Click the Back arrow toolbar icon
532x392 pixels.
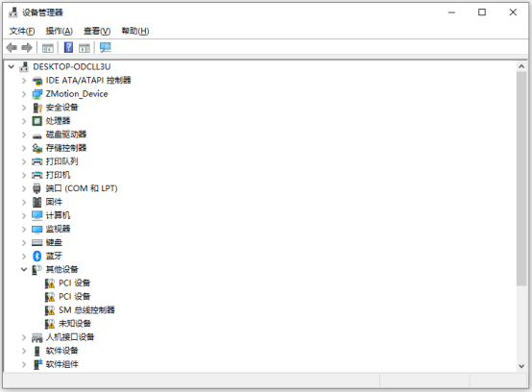tap(12, 47)
